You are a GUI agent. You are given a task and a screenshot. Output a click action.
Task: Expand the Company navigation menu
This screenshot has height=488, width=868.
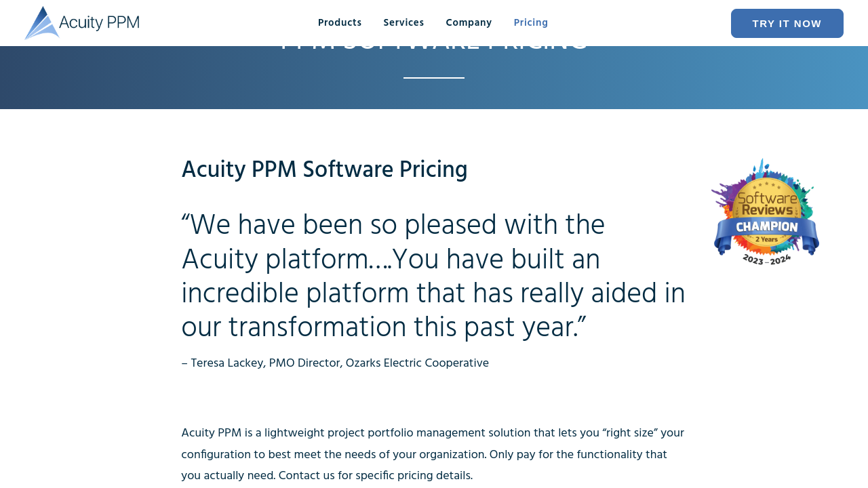[469, 23]
